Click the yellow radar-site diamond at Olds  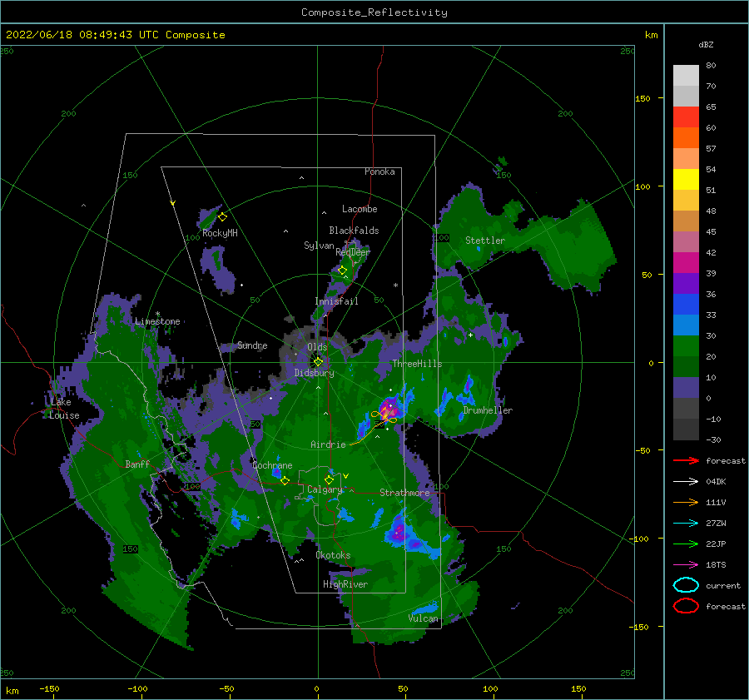pos(318,362)
